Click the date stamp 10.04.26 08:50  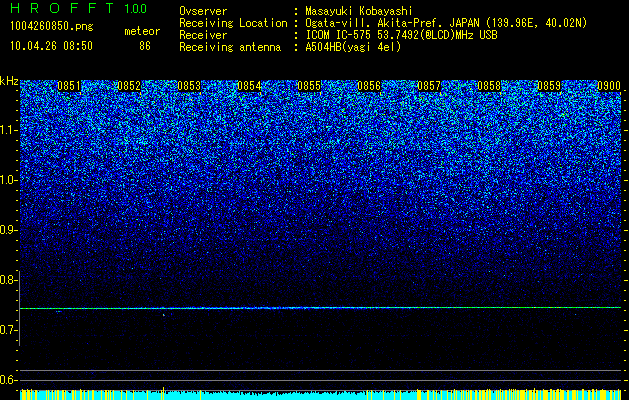(x=51, y=46)
